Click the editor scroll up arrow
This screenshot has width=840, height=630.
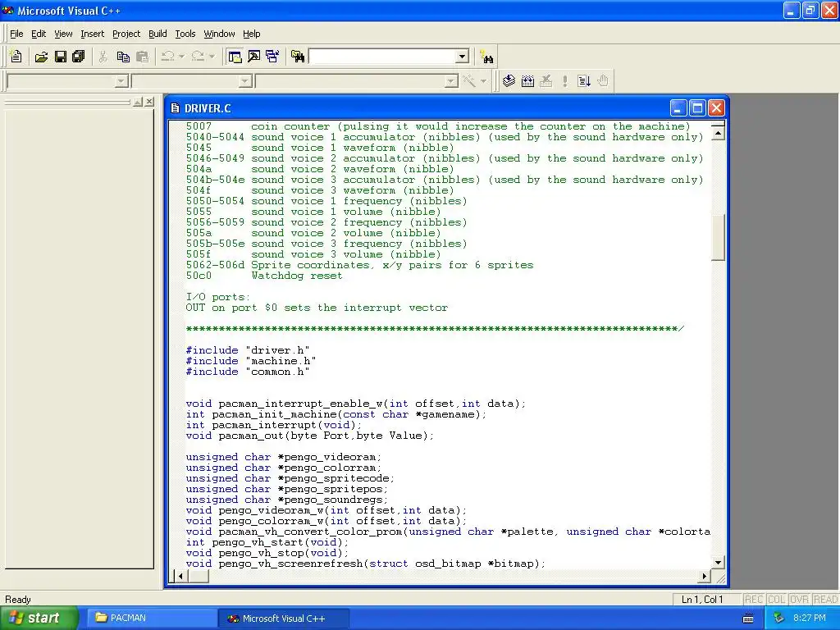(x=718, y=132)
